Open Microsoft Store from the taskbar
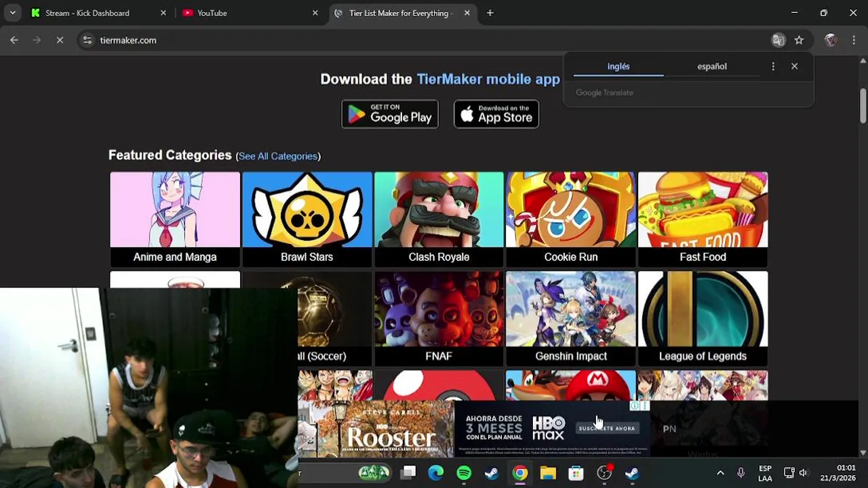 [576, 473]
